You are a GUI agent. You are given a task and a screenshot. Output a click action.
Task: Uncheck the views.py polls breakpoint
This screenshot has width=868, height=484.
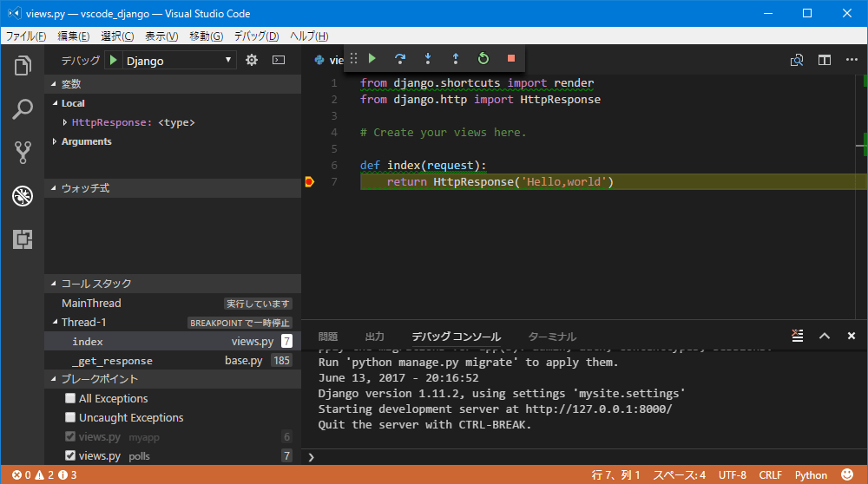[x=69, y=455]
